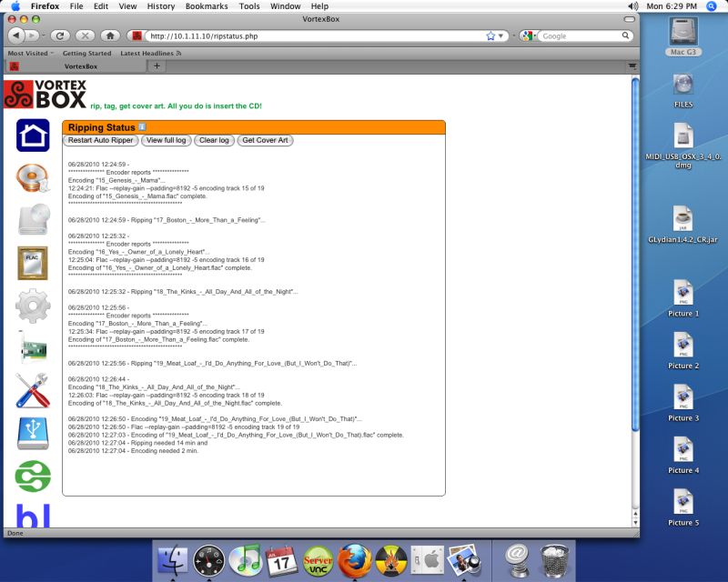Open the Apple menu
Viewport: 728px width, 582px height.
[x=15, y=6]
